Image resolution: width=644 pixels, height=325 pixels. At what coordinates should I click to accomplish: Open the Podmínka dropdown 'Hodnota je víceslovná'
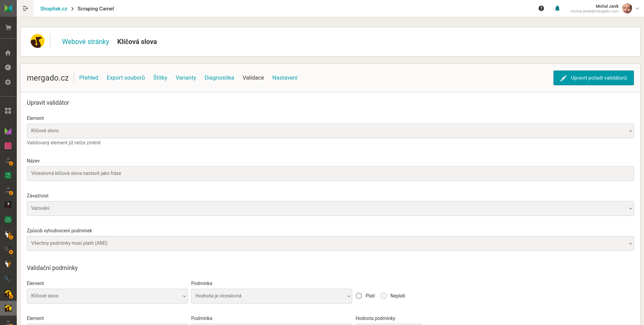pos(271,296)
